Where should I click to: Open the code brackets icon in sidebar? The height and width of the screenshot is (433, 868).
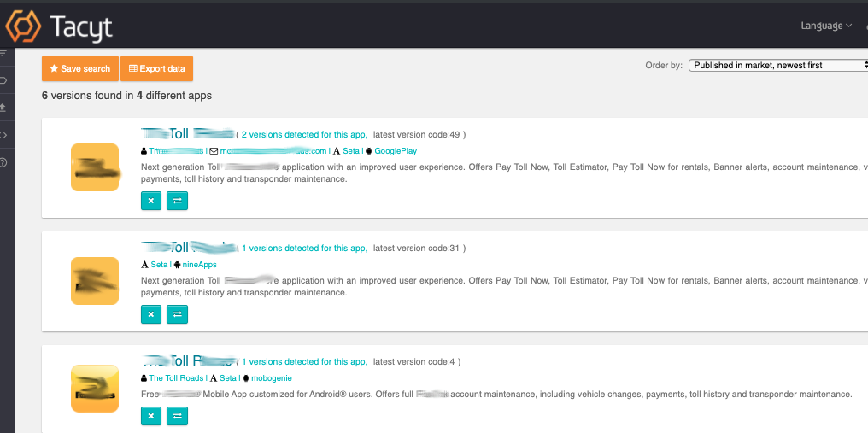coord(3,135)
